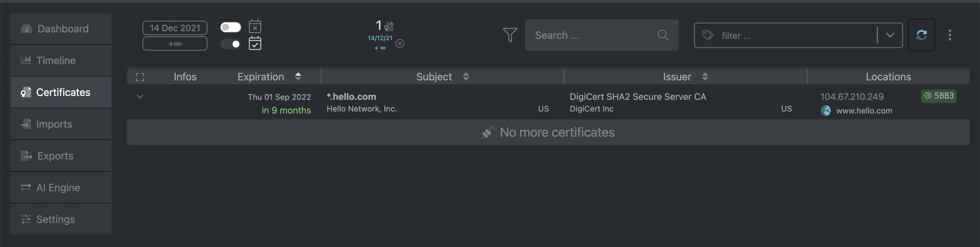Open the Dashboard section

[x=61, y=29]
